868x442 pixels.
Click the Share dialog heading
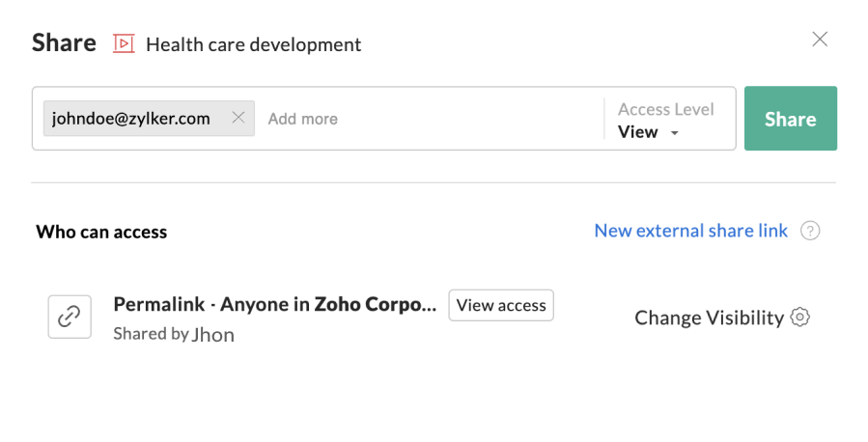tap(64, 43)
